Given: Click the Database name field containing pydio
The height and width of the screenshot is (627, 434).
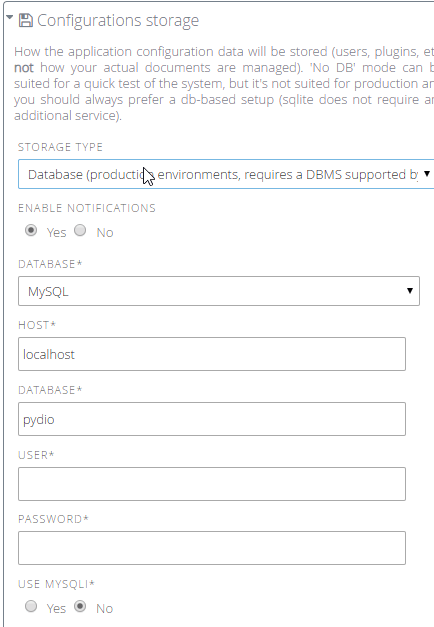Looking at the screenshot, I should coord(212,419).
